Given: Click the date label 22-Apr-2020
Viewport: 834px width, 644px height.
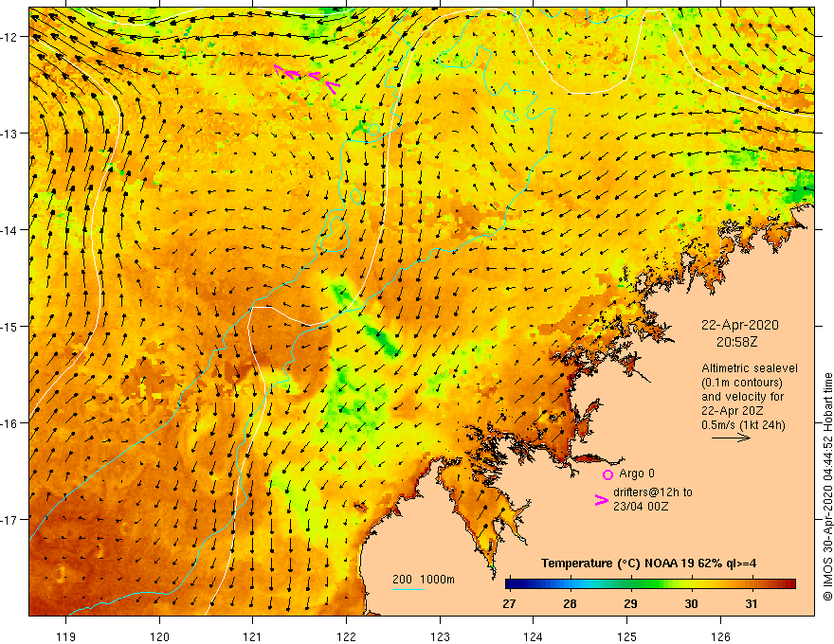Looking at the screenshot, I should click(x=740, y=325).
